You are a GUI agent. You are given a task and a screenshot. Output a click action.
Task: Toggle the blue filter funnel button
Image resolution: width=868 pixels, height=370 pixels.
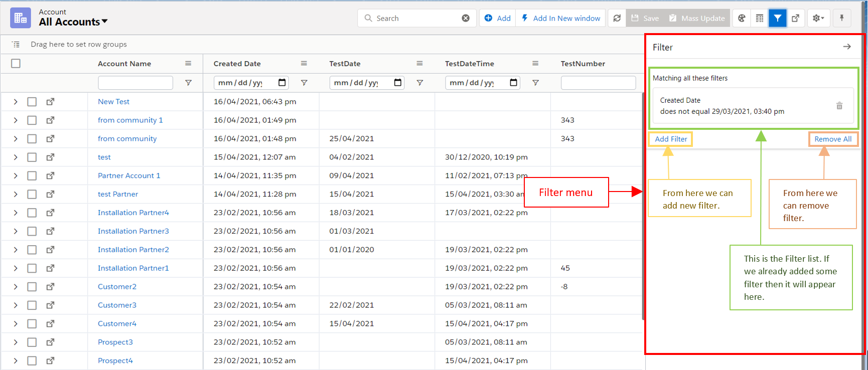point(777,19)
